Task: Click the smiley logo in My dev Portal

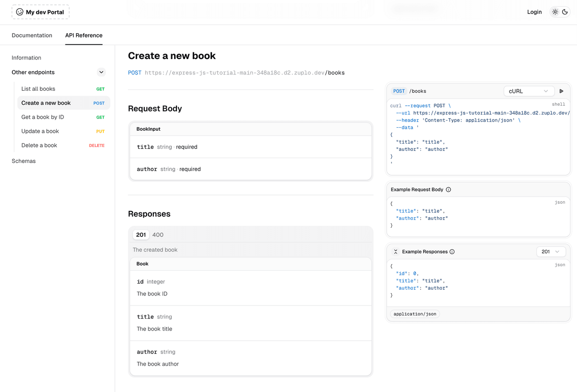Action: (x=19, y=12)
